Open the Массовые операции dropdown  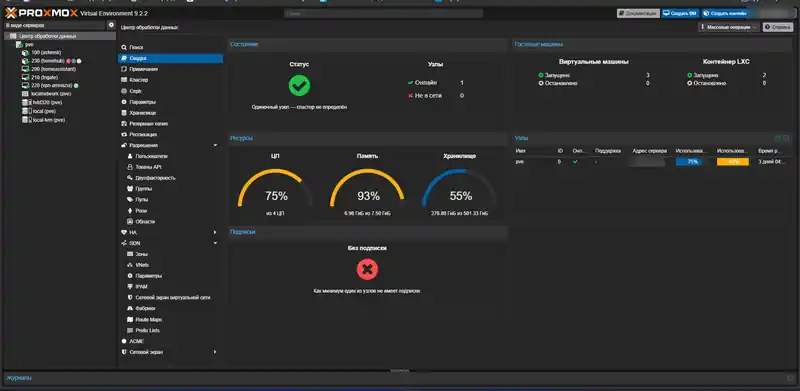[x=729, y=27]
